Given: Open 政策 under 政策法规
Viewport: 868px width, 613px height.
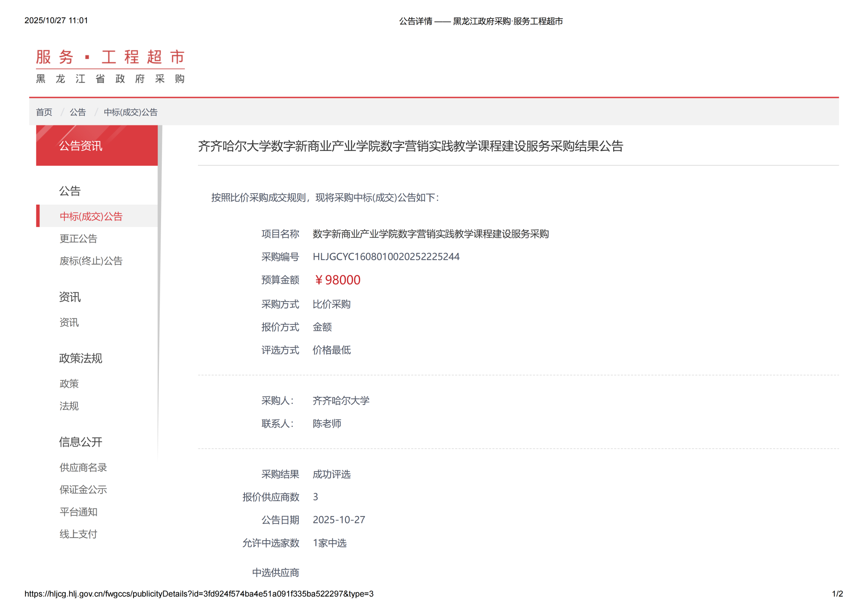Looking at the screenshot, I should (x=69, y=384).
